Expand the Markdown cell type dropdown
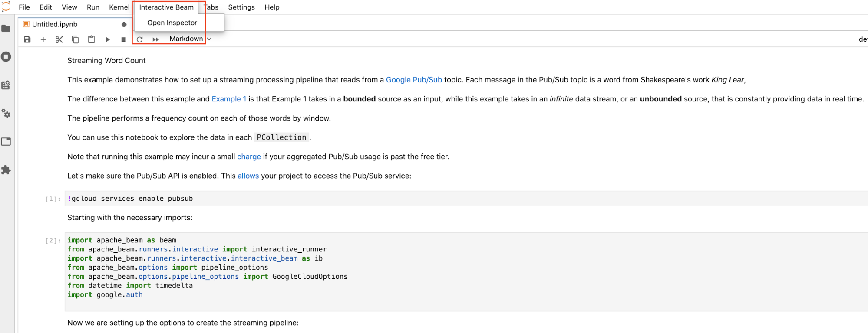Viewport: 868px width, 333px height. tap(190, 39)
